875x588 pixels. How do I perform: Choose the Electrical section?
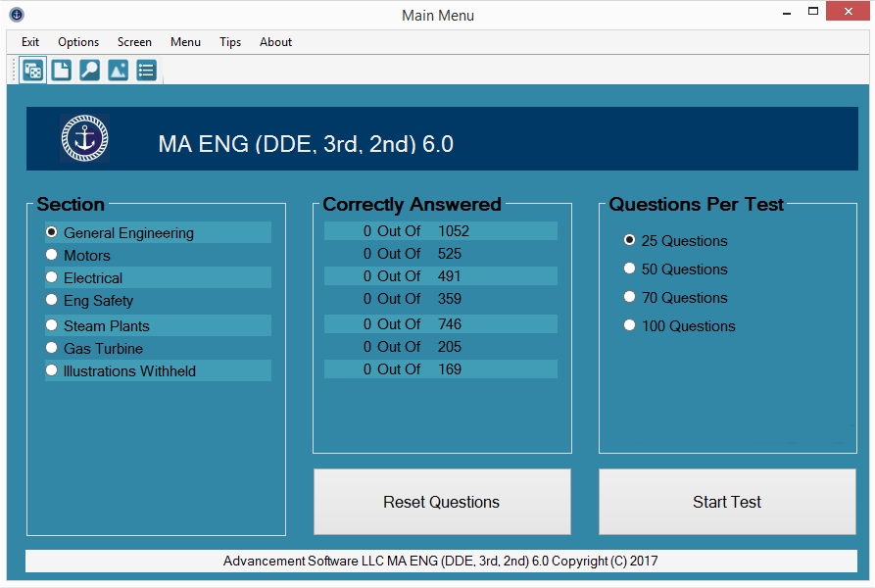[x=52, y=277]
